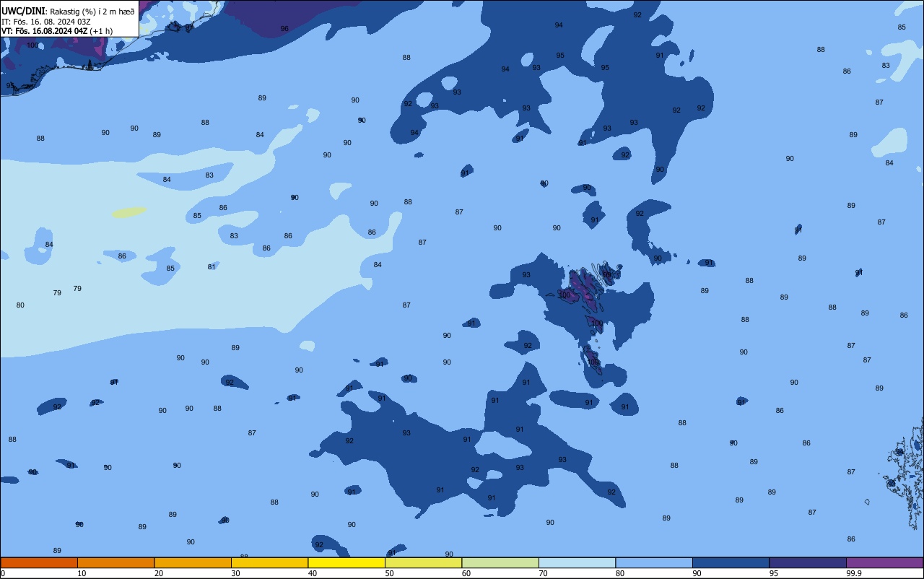Click the navy 95–99.9 legend swatch
The height and width of the screenshot is (579, 924).
808,562
